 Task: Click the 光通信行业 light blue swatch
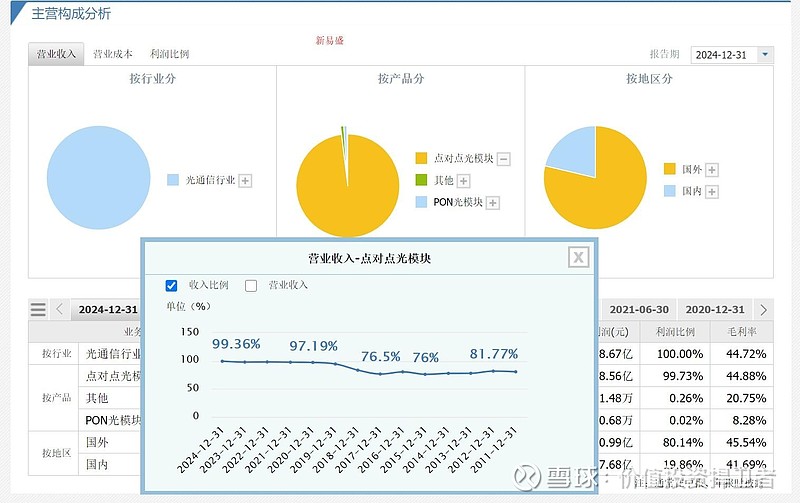coord(173,180)
